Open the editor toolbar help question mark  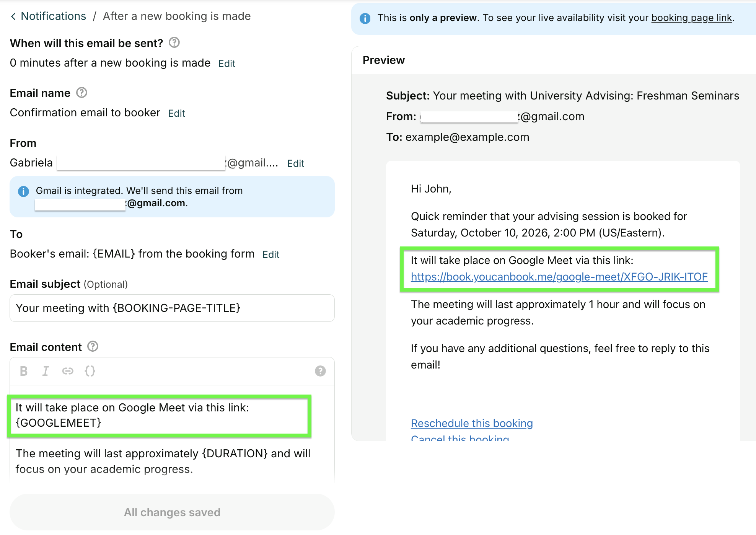click(x=320, y=371)
